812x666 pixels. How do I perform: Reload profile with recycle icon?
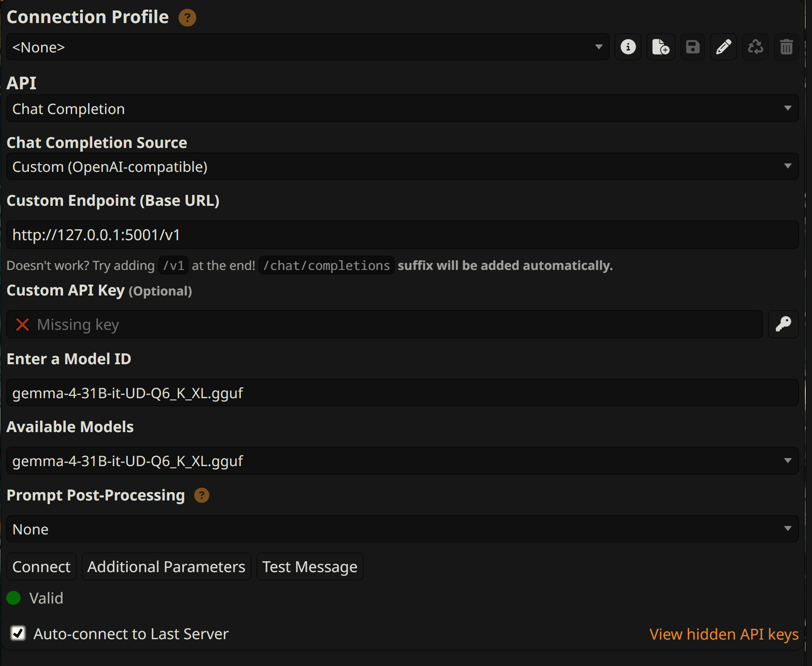(x=755, y=47)
